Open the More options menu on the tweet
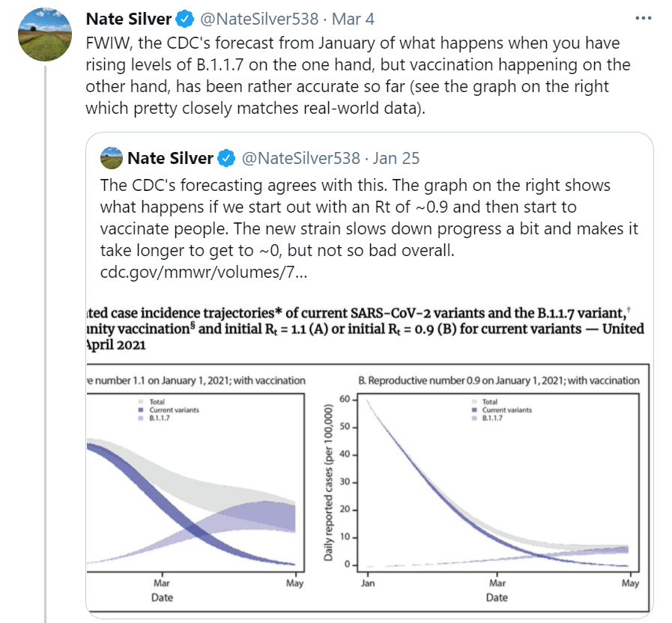 tap(644, 19)
